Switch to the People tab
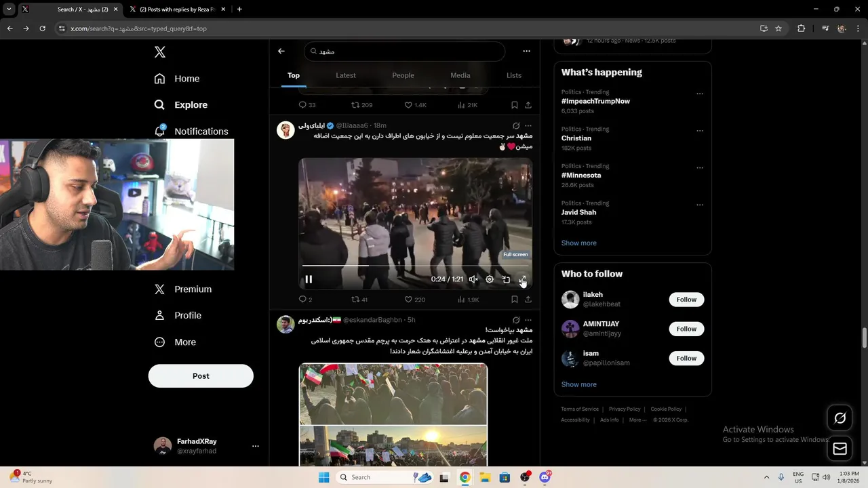The width and height of the screenshot is (868, 488). [403, 75]
